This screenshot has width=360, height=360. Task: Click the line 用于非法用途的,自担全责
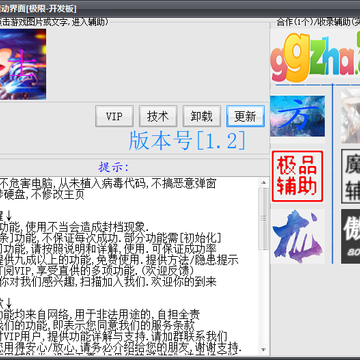[x=100, y=314]
